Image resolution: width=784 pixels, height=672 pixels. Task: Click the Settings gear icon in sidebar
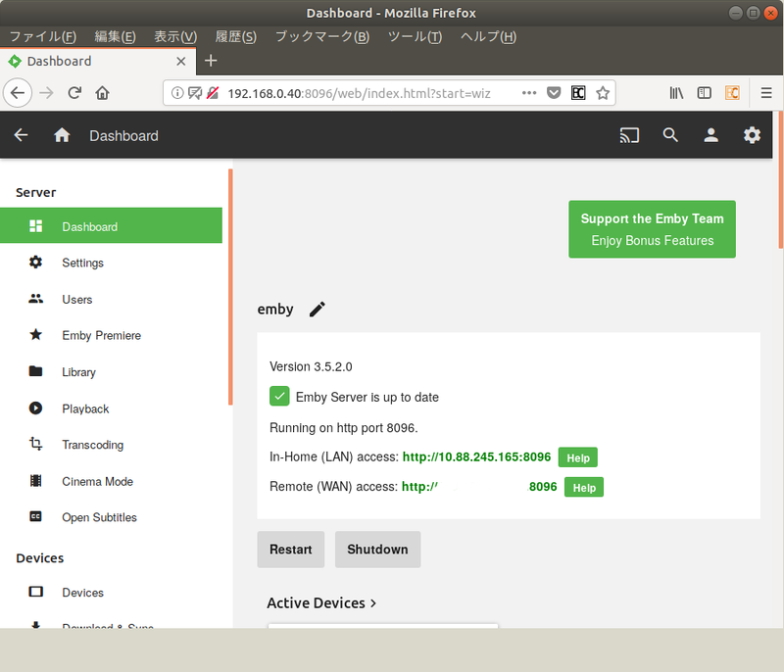(35, 263)
